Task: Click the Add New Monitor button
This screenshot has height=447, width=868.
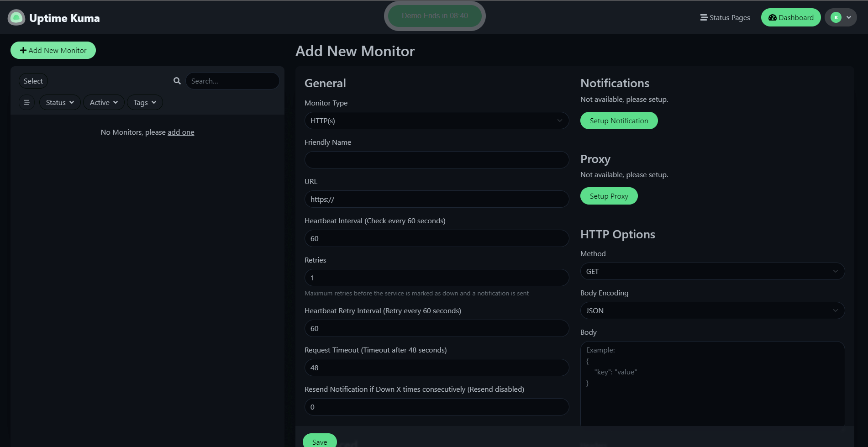Action: (53, 50)
